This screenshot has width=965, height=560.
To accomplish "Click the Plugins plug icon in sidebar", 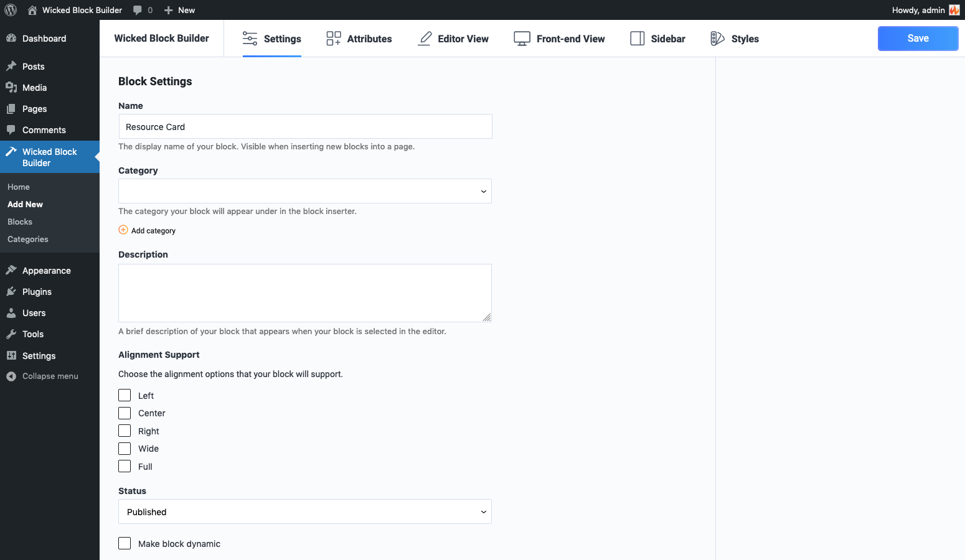I will tap(11, 292).
